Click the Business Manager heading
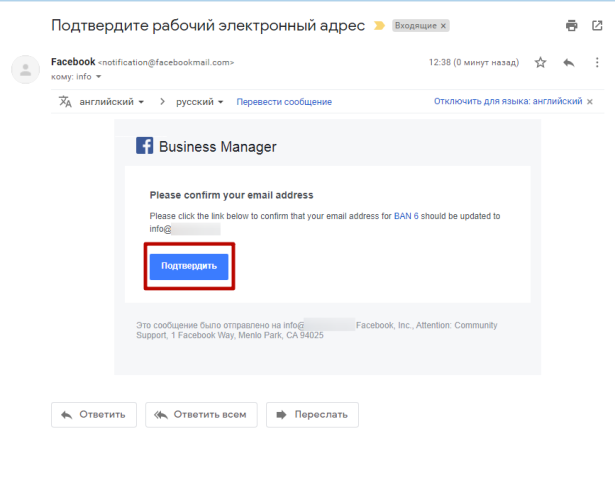Image resolution: width=615 pixels, height=480 pixels. (218, 147)
